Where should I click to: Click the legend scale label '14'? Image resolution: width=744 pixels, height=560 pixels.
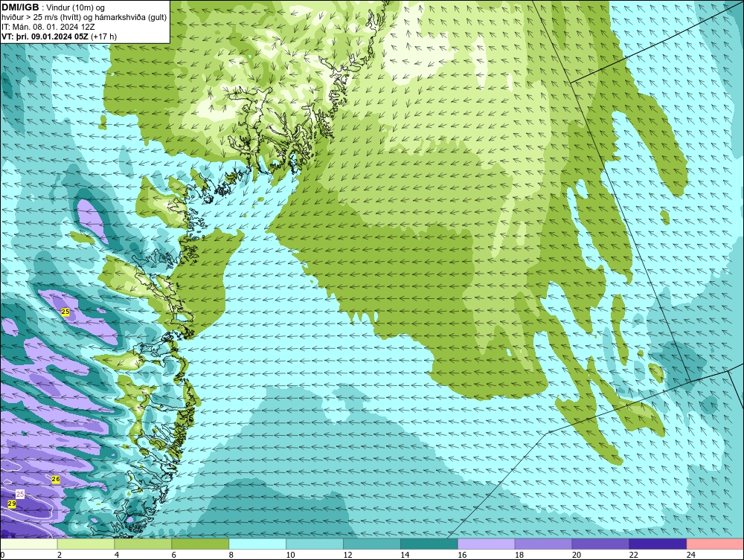[405, 555]
